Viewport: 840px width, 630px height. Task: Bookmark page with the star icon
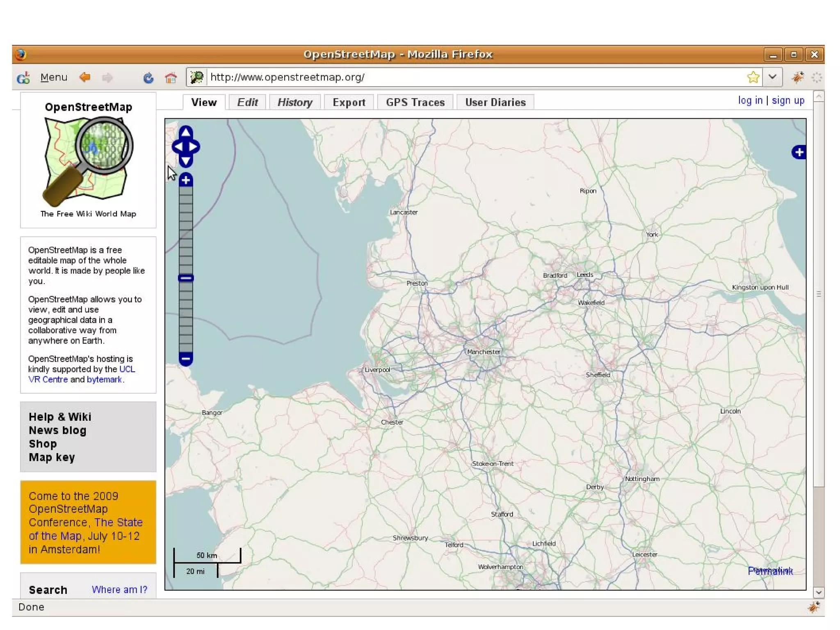click(753, 77)
